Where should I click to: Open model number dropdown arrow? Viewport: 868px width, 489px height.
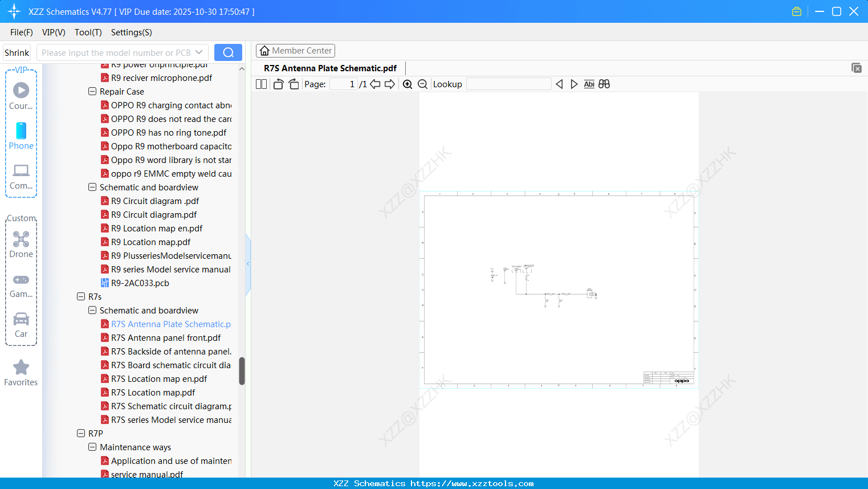[199, 52]
